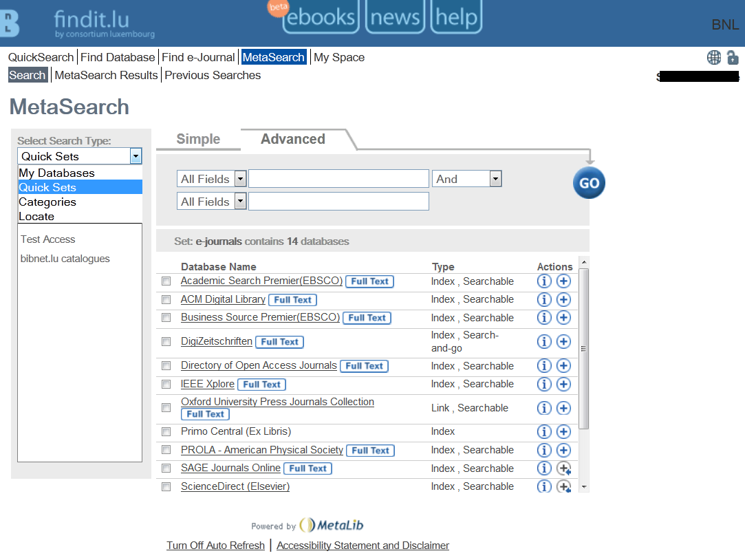This screenshot has width=745, height=560.
Task: Tick the Business Source Premier(EBSCO) checkbox
Action: [x=166, y=318]
